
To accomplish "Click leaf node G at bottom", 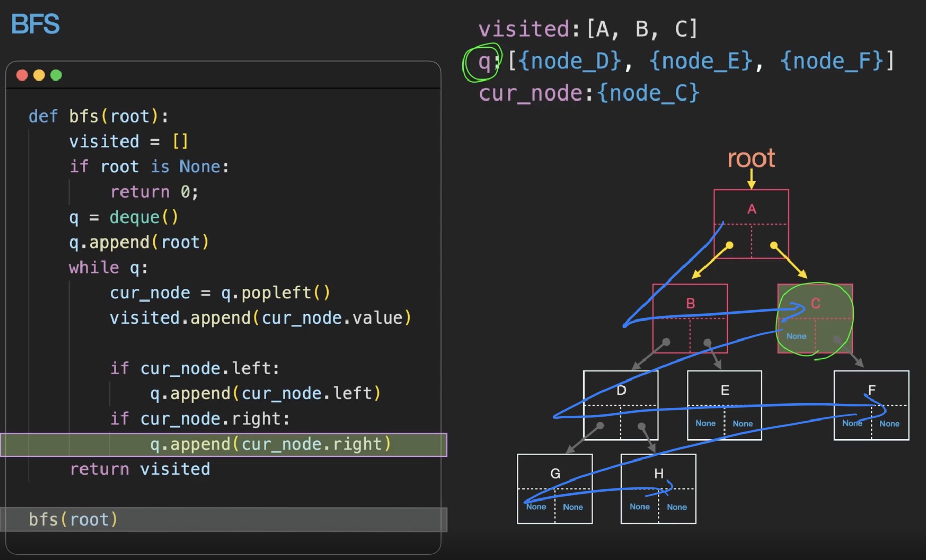I will coord(555,473).
